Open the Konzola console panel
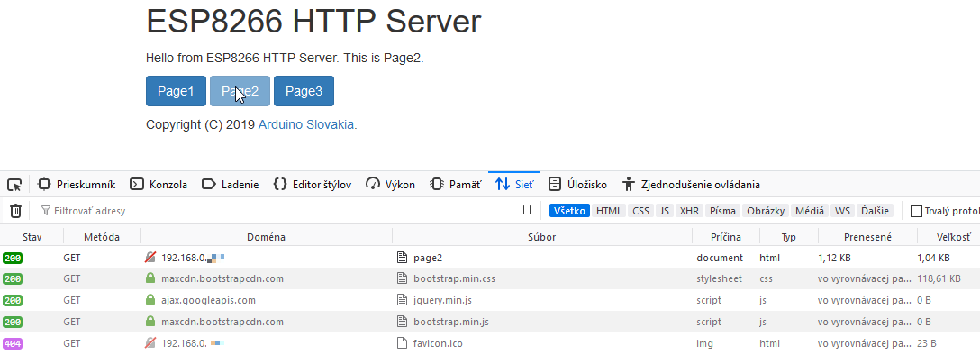This screenshot has height=355, width=980. point(159,185)
